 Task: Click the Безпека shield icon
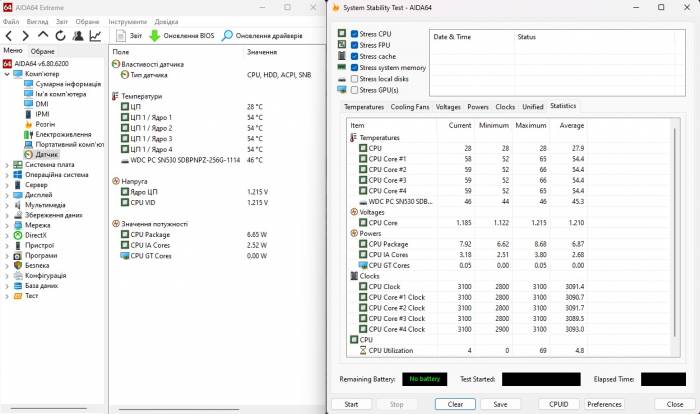click(x=18, y=265)
